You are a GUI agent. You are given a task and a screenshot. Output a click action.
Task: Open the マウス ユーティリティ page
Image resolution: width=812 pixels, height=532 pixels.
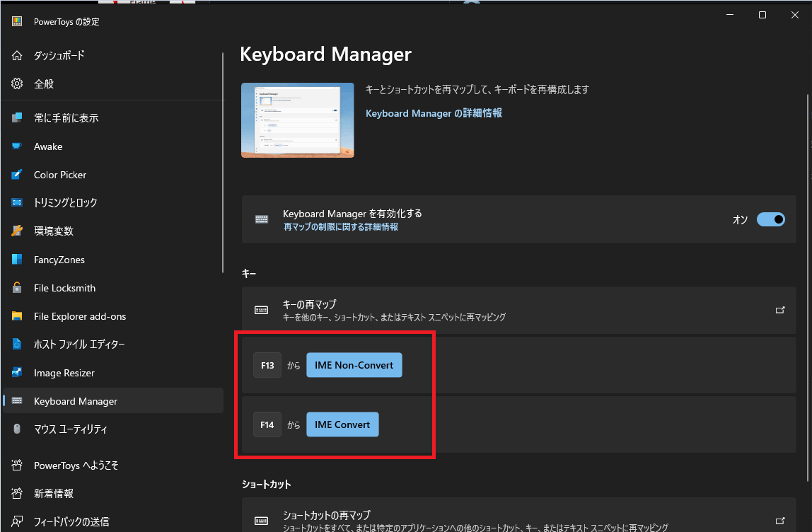tap(113, 429)
